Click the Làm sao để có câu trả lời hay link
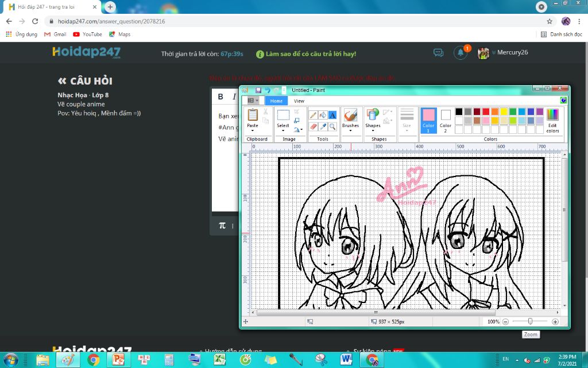Viewport: 588px width, 368px height. pyautogui.click(x=306, y=54)
